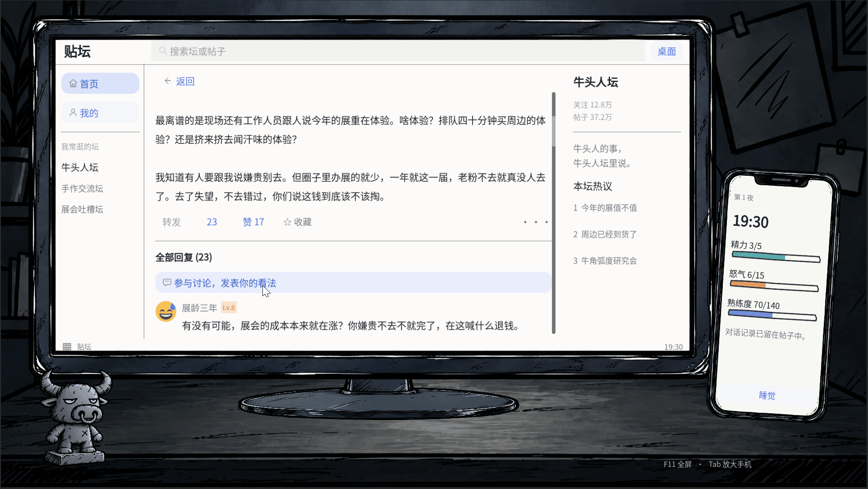Click the 关注 12.8万 follower count
The image size is (868, 489).
coord(592,105)
